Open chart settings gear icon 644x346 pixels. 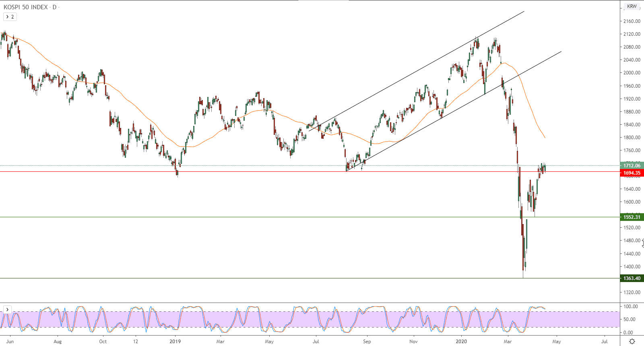[x=632, y=341]
